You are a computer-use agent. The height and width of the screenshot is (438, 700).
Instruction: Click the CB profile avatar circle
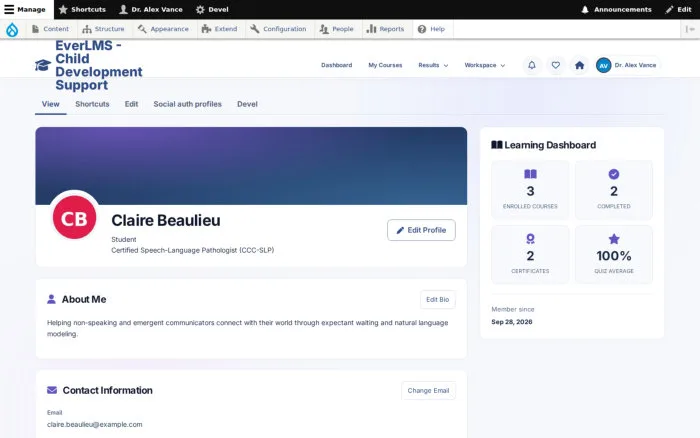coord(75,217)
